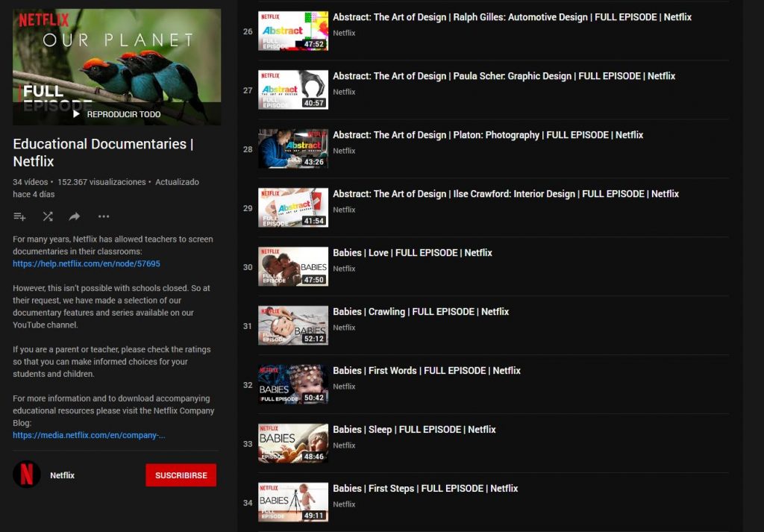Select the Babies | First Words title

click(x=427, y=371)
